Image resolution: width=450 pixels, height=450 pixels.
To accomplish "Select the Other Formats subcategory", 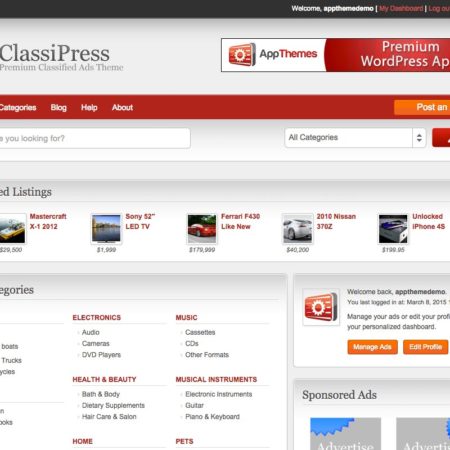I will (207, 355).
